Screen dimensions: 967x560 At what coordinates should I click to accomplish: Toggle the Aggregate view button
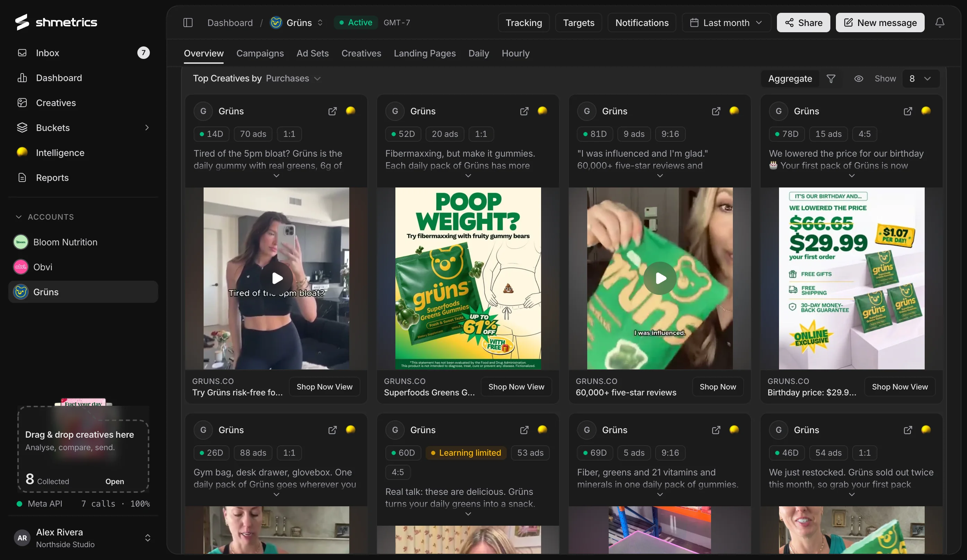pos(790,79)
